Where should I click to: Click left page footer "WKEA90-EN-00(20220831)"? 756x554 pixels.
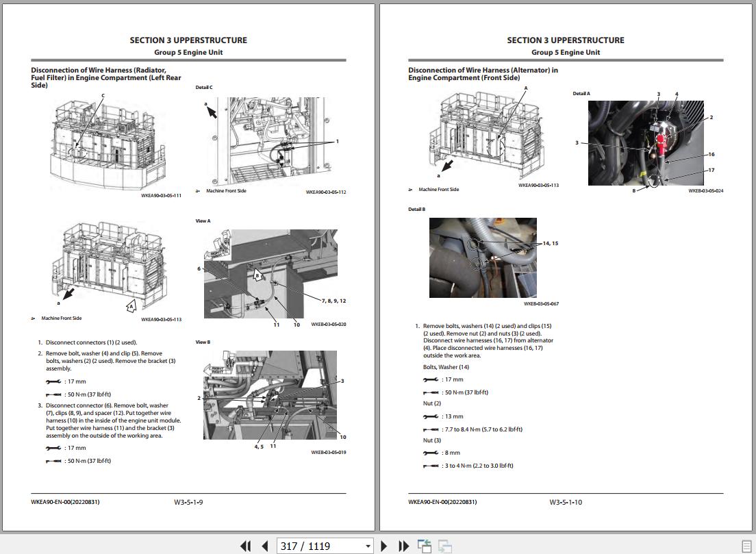[x=65, y=501]
